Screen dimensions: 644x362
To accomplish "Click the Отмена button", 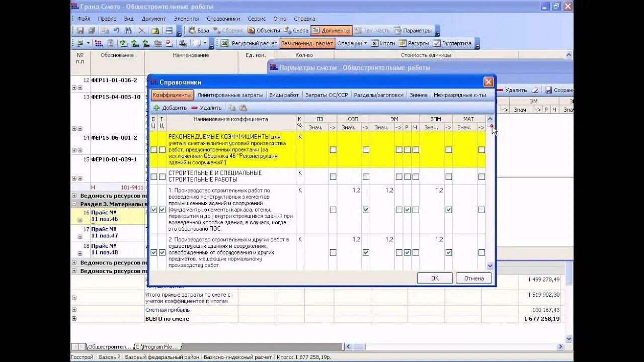I will [x=474, y=278].
